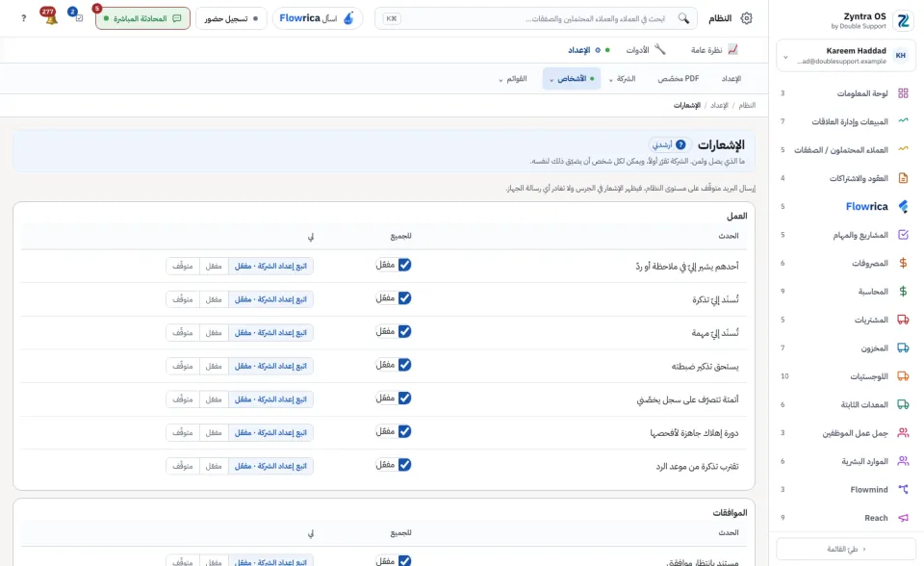
Task: Click the Live Chat (المحادثة المباشرة) button
Action: click(x=142, y=18)
